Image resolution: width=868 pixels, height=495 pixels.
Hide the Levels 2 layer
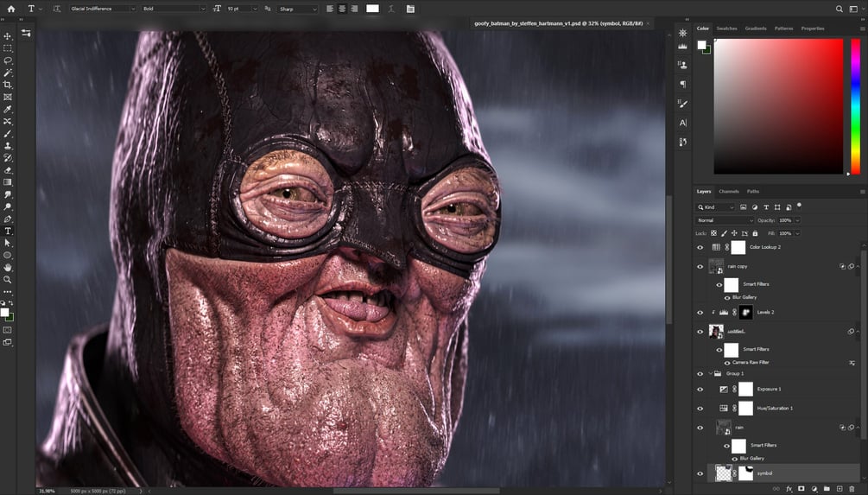click(x=700, y=313)
